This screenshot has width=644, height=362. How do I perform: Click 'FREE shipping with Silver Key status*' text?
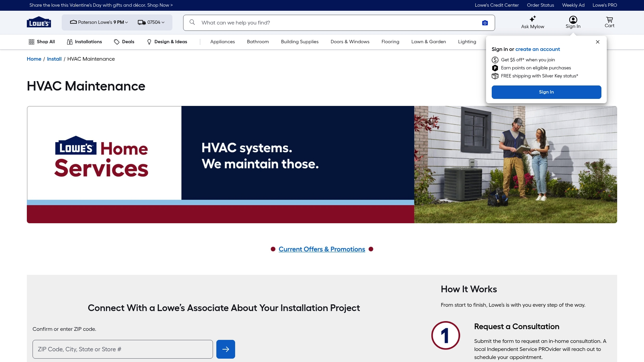(x=540, y=76)
